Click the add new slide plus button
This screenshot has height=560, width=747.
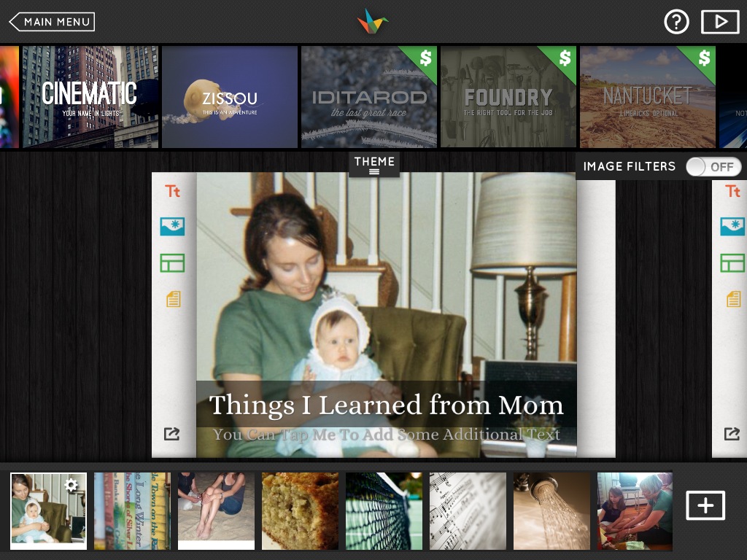click(705, 505)
